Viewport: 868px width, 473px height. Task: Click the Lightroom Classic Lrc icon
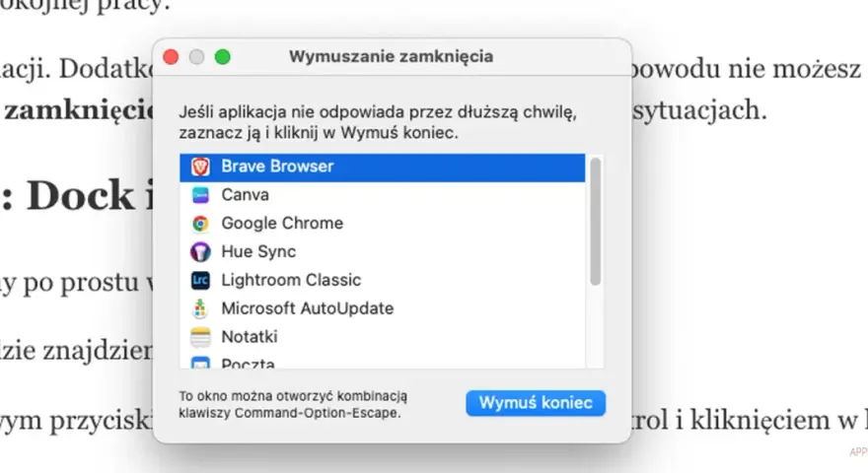pyautogui.click(x=200, y=281)
